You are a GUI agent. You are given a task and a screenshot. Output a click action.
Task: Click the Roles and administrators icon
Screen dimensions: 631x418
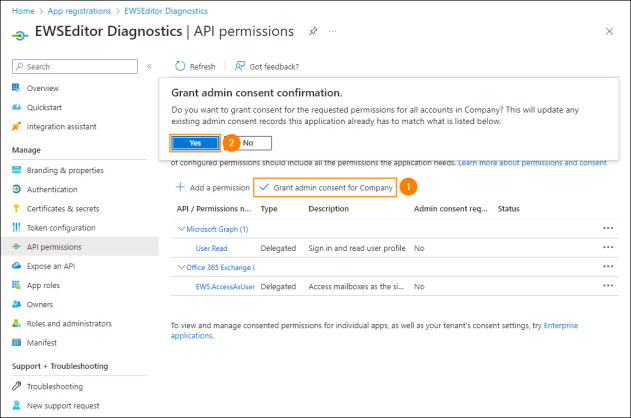pos(16,323)
